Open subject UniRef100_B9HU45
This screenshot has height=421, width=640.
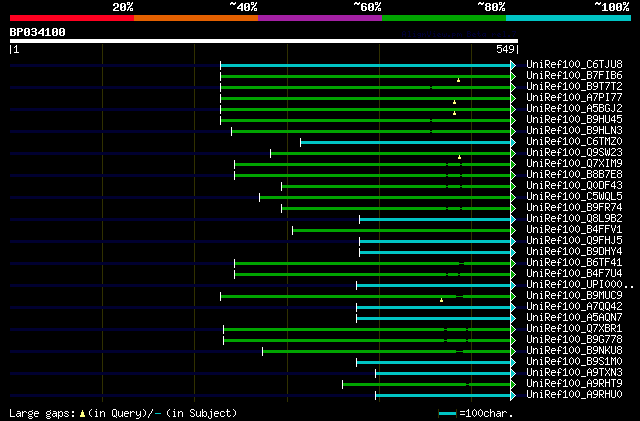574,120
